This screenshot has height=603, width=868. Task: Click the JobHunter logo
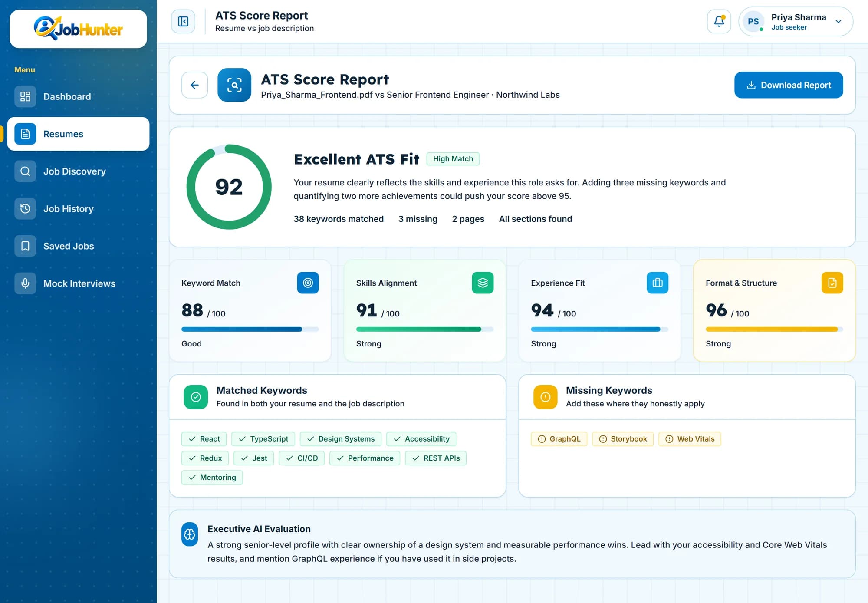pos(78,29)
